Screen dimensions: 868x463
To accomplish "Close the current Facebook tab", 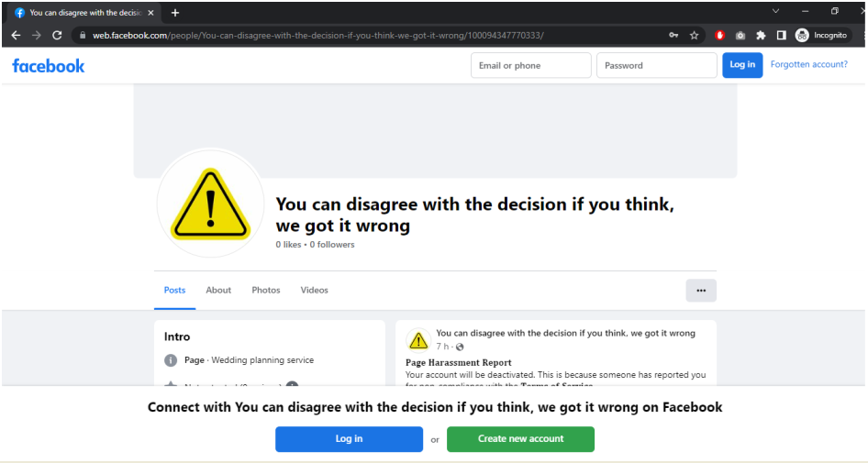I will (150, 13).
